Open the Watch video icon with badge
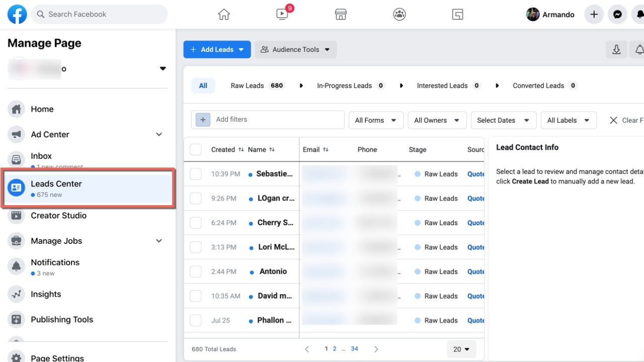644x362 pixels. pyautogui.click(x=283, y=14)
